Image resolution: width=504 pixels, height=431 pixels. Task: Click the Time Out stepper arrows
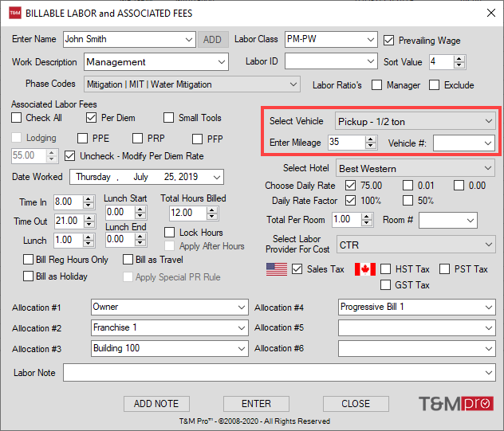(x=89, y=221)
